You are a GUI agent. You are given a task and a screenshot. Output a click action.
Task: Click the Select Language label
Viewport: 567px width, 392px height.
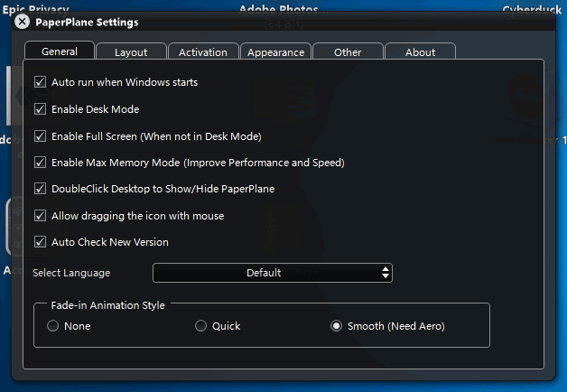click(71, 273)
